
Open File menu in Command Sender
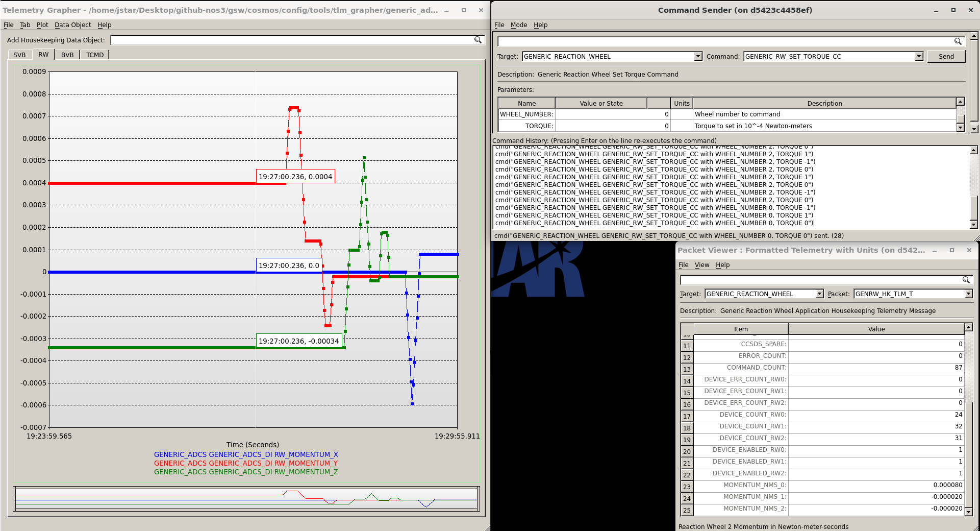[x=499, y=25]
